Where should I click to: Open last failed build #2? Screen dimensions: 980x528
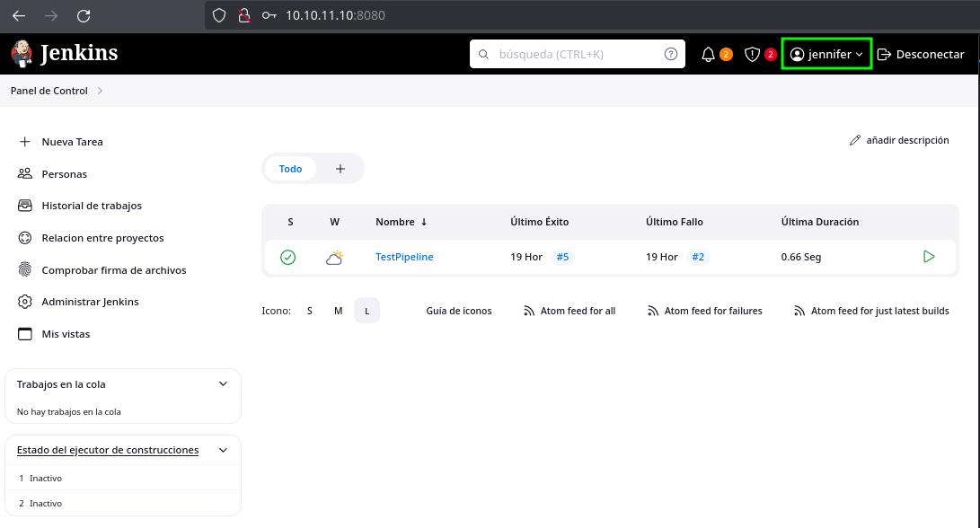[x=698, y=257]
